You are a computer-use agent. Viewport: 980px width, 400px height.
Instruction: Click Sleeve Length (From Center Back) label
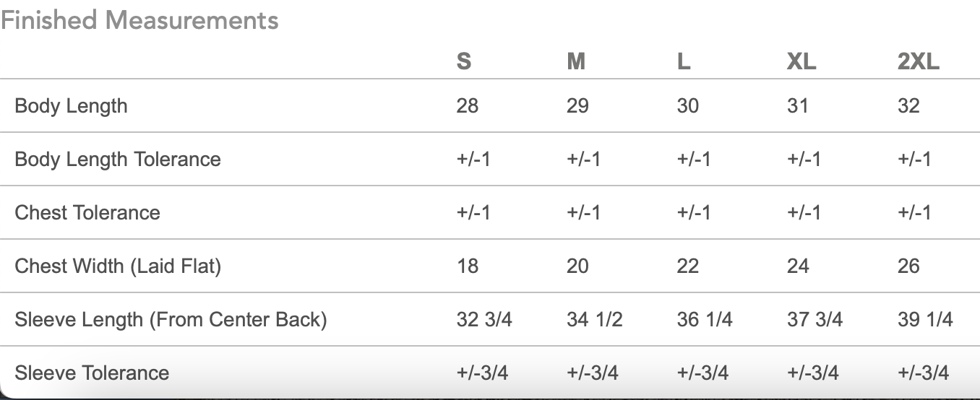[x=171, y=319]
